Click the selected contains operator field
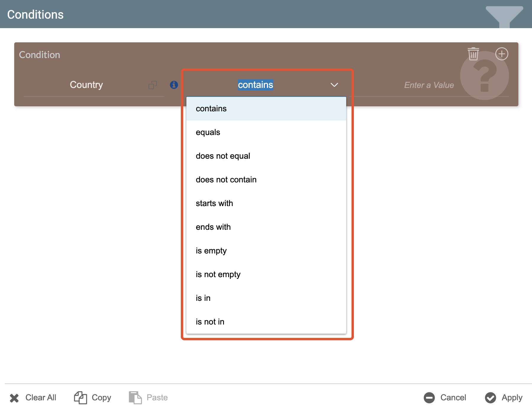Viewport: 532px width, 411px height. [255, 85]
